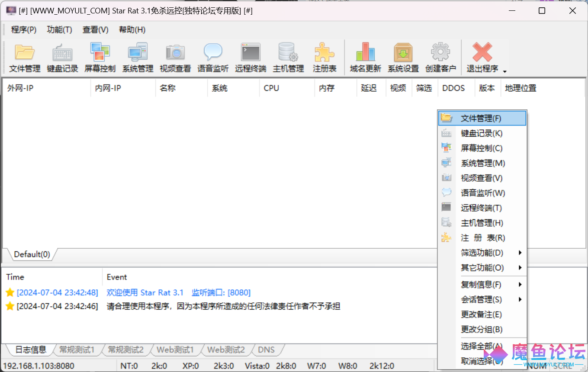Sort by 系统 column header
The height and width of the screenshot is (372, 588).
pyautogui.click(x=233, y=88)
